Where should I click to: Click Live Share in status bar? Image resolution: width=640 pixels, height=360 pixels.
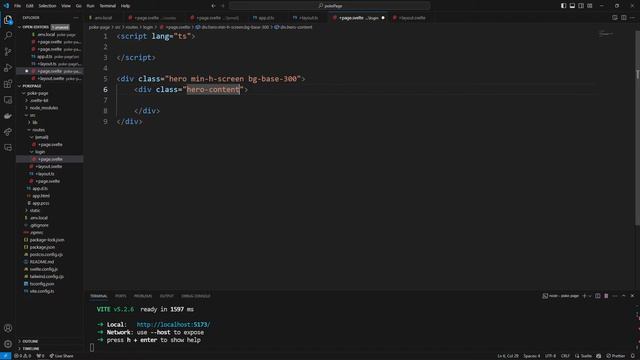pos(62,356)
